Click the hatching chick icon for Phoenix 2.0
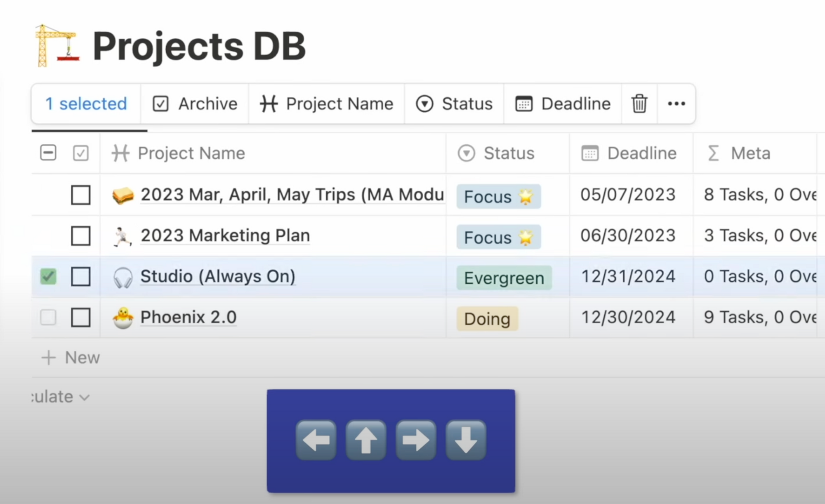The image size is (825, 504). (x=123, y=318)
